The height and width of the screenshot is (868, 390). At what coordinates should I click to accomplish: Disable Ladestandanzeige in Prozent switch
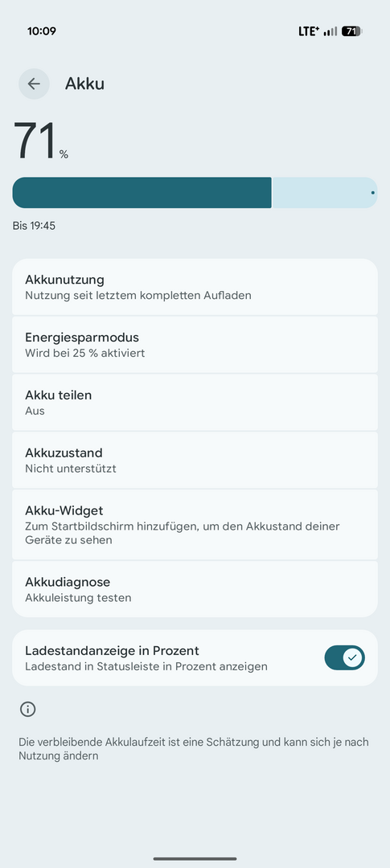(x=345, y=657)
